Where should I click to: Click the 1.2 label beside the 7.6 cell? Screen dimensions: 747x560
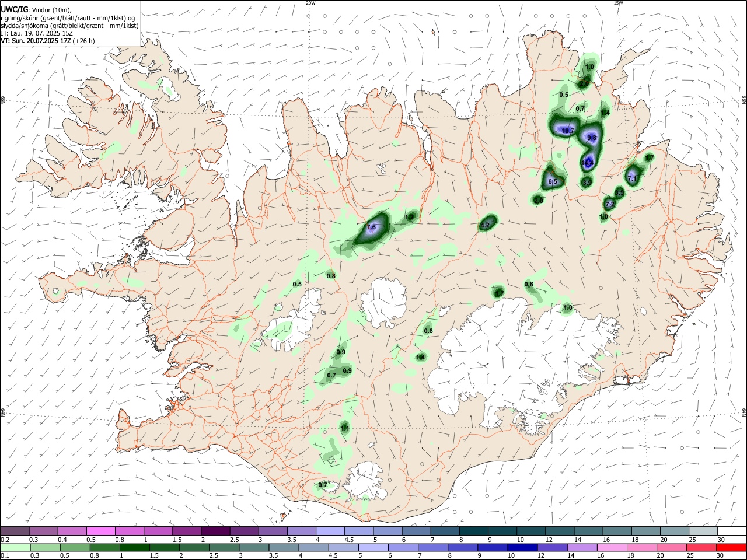tap(409, 217)
